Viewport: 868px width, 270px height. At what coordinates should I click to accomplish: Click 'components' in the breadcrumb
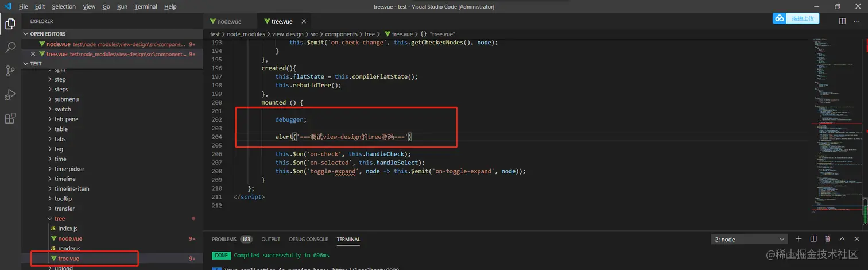(341, 34)
